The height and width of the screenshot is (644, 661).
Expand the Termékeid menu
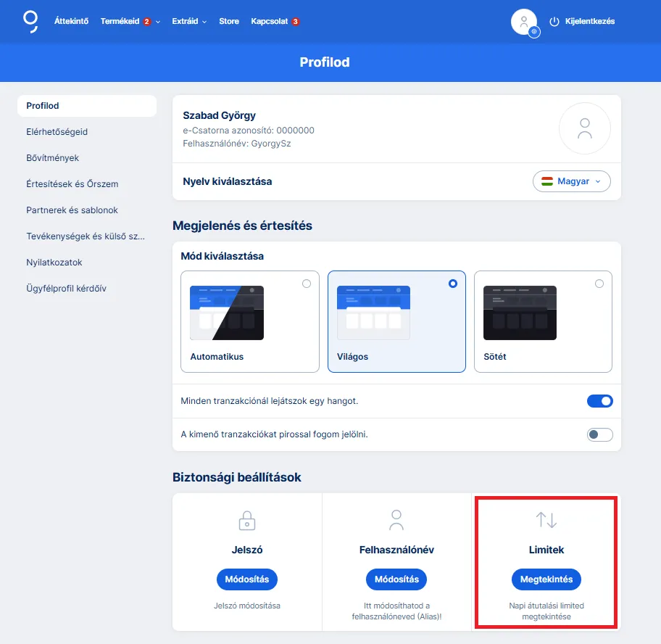click(130, 22)
